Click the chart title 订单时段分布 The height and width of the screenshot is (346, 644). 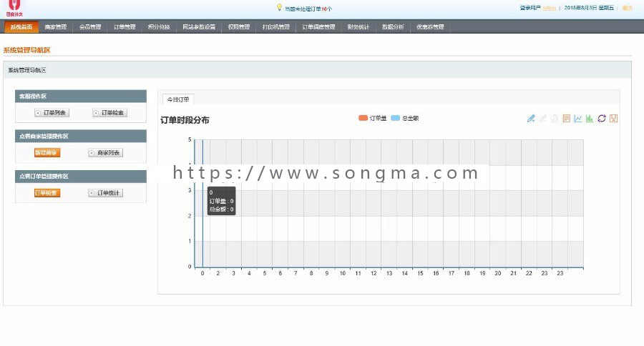pos(185,120)
